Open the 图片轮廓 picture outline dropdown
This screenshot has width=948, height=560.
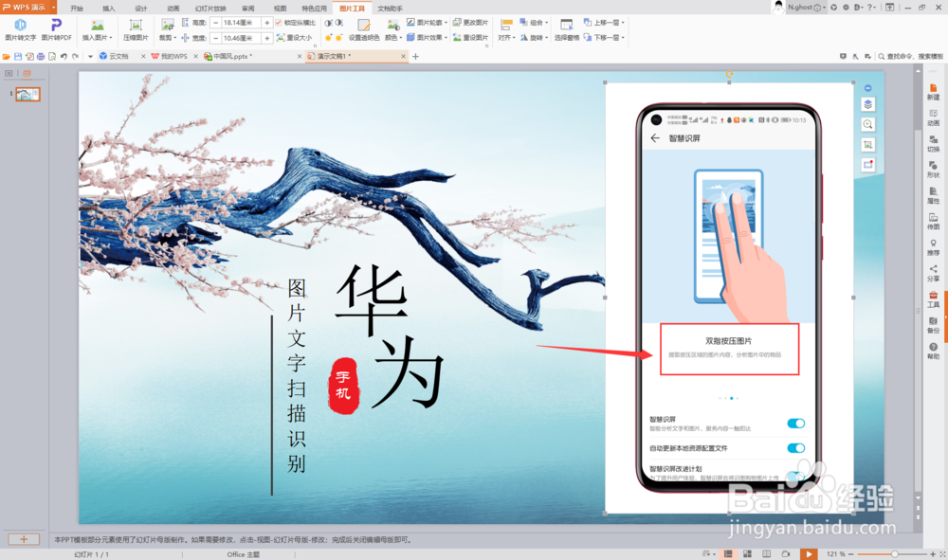[427, 23]
